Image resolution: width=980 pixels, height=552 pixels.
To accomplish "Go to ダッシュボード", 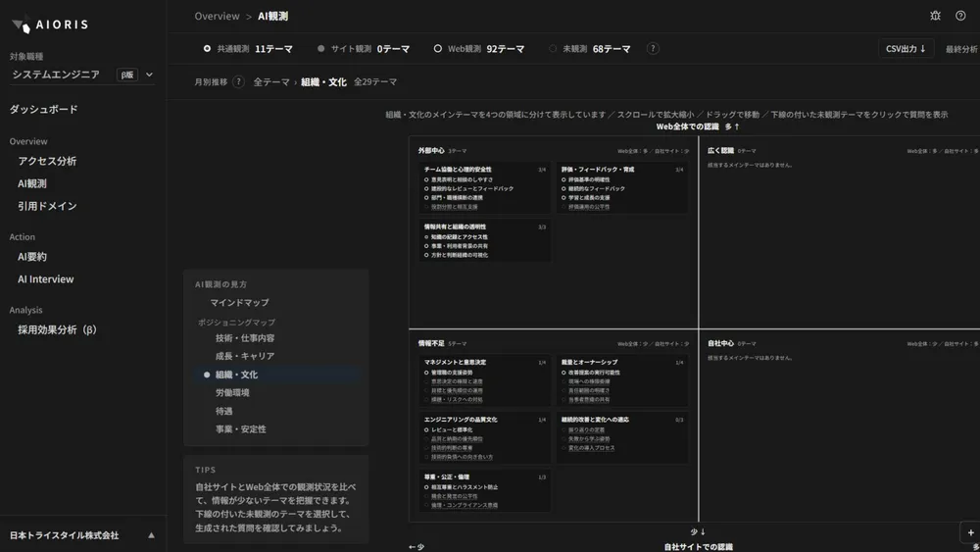I will 44,110.
